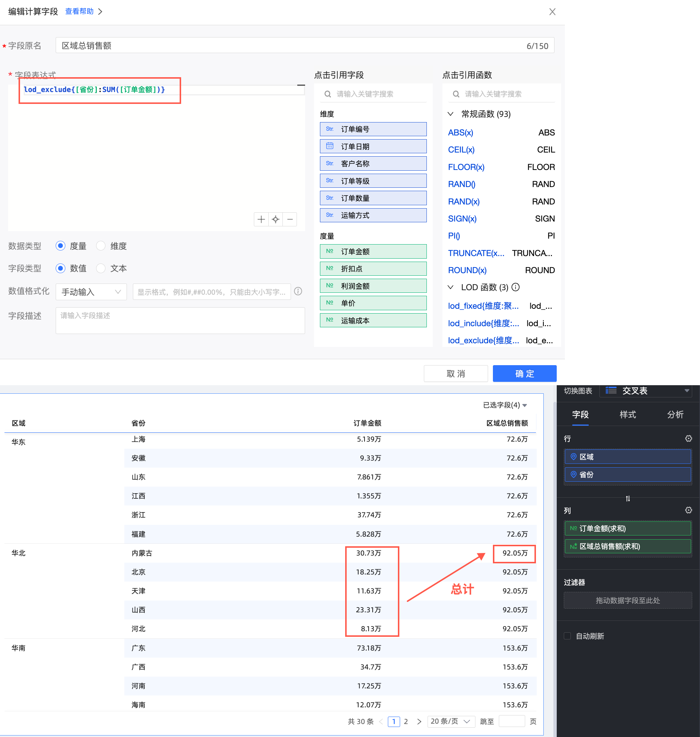
Task: Select 数值 field type radio button
Action: 60,268
